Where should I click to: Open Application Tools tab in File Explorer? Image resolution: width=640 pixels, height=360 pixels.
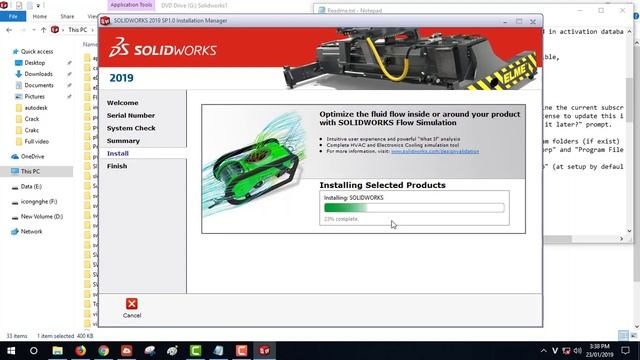(131, 5)
